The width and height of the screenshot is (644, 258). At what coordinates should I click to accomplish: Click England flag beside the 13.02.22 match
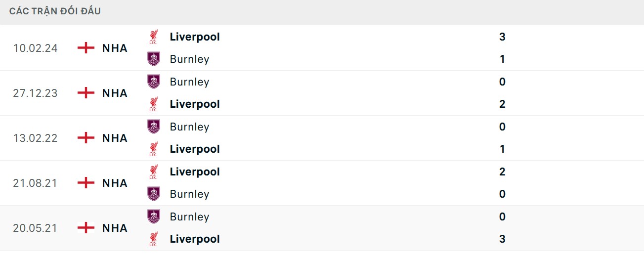[86, 138]
